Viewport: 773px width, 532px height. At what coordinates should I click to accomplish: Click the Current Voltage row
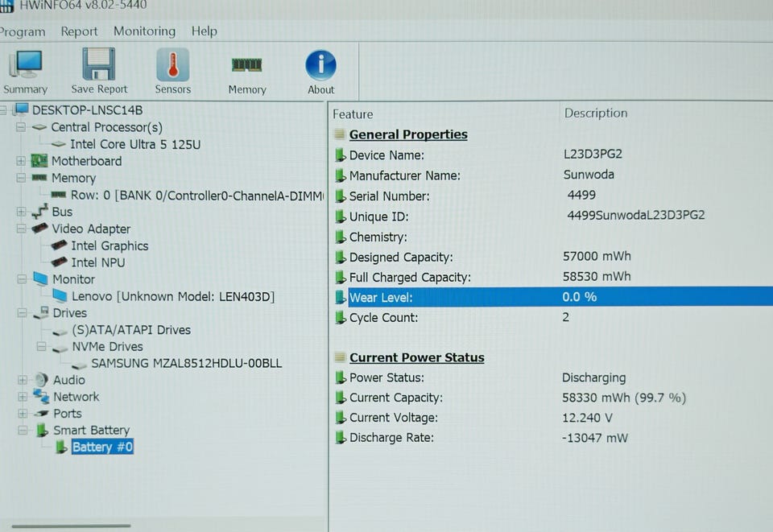(551, 418)
